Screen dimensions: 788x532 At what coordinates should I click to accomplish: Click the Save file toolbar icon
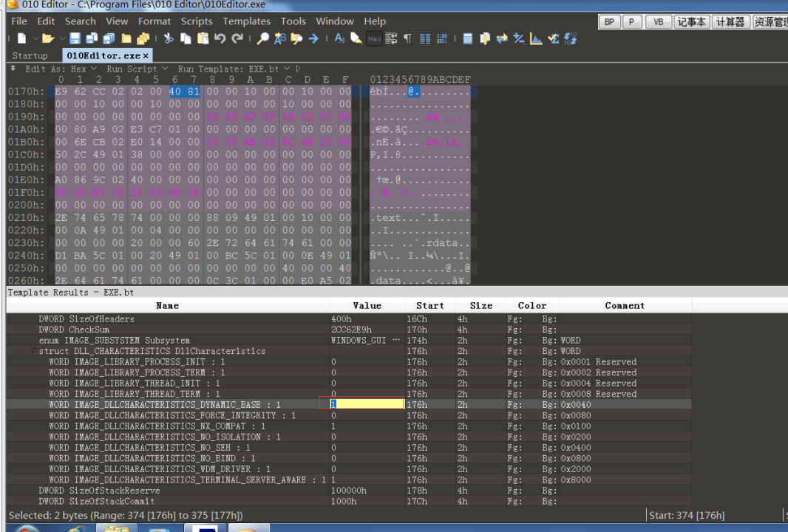click(75, 38)
